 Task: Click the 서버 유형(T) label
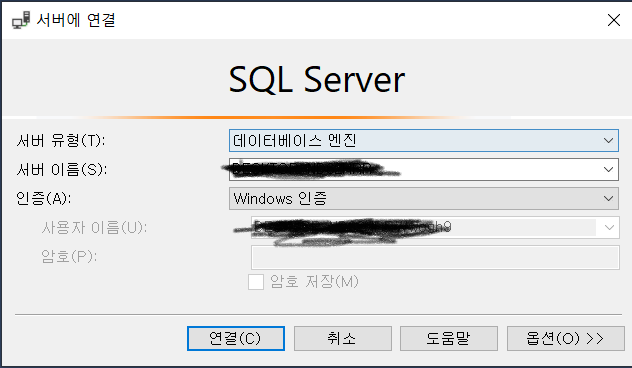(61, 141)
